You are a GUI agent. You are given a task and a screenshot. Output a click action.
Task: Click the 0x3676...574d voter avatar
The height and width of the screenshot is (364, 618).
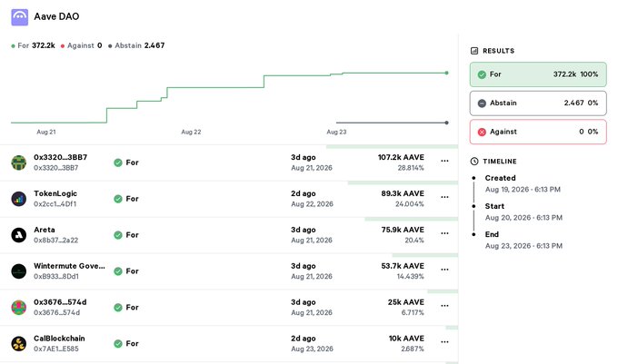(18, 308)
